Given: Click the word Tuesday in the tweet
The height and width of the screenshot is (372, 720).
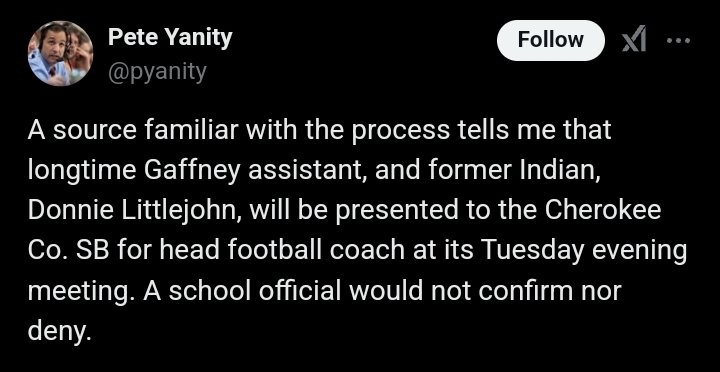Looking at the screenshot, I should point(533,252).
